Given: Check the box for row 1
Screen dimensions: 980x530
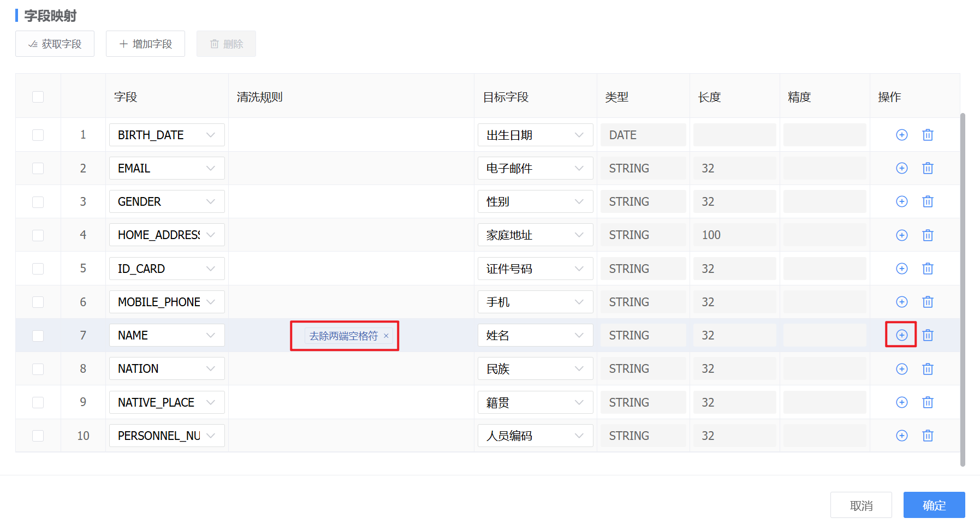Looking at the screenshot, I should pos(38,135).
